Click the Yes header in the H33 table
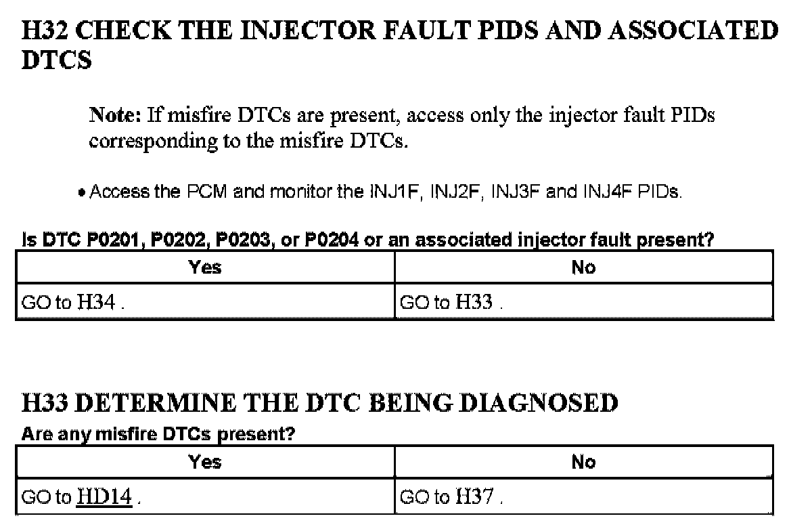The image size is (812, 531). [x=205, y=462]
